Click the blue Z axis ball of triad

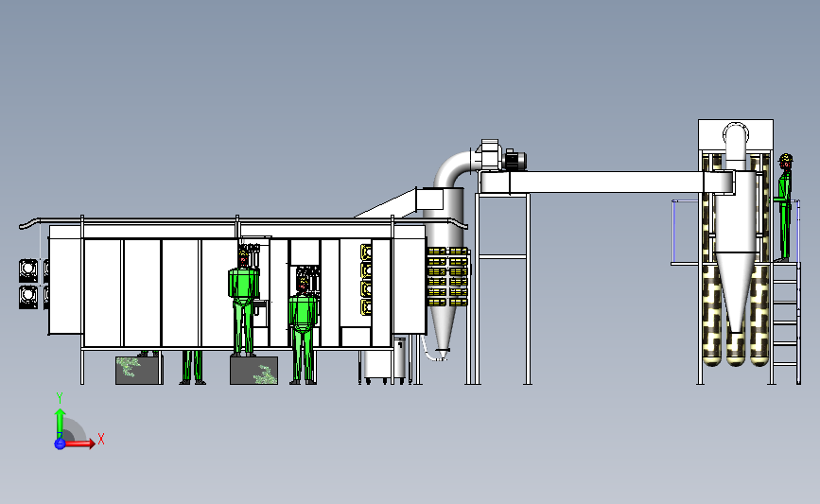coord(60,443)
